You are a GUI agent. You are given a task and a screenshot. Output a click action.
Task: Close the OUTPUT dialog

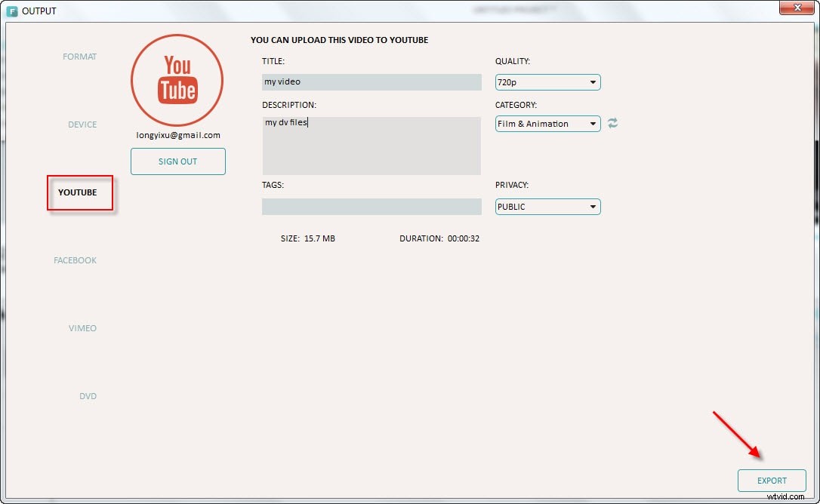coord(797,8)
